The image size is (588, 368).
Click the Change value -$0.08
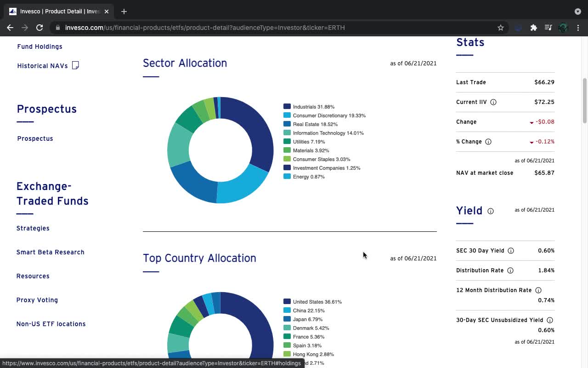[545, 122]
